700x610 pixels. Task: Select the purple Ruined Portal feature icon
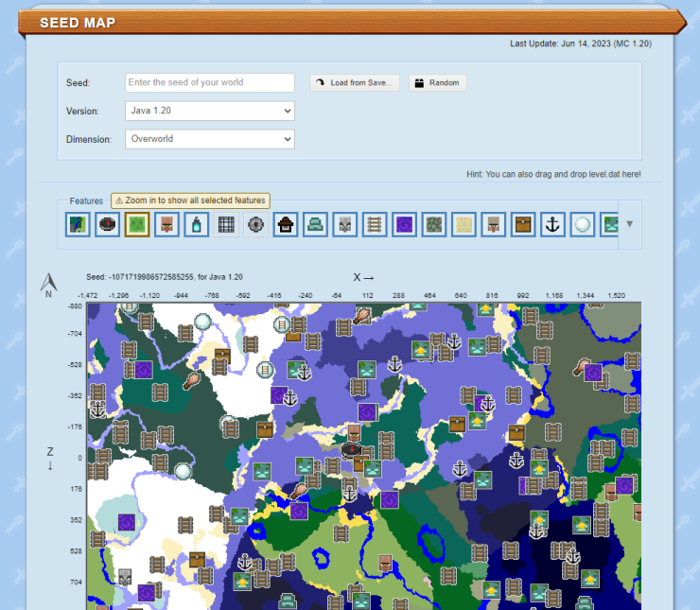[404, 224]
